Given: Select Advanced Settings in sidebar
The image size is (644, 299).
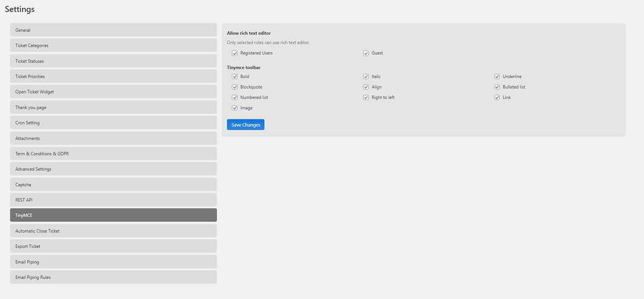Looking at the screenshot, I should (x=113, y=169).
